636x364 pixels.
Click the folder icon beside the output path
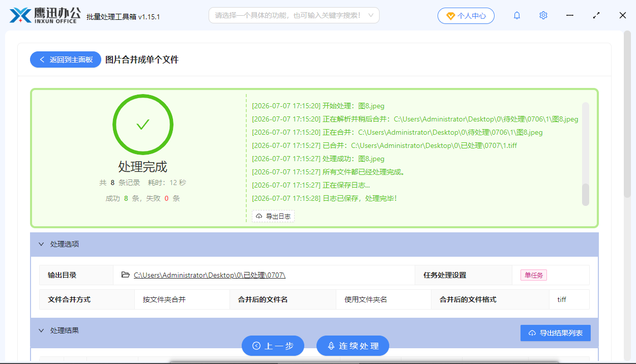(126, 275)
